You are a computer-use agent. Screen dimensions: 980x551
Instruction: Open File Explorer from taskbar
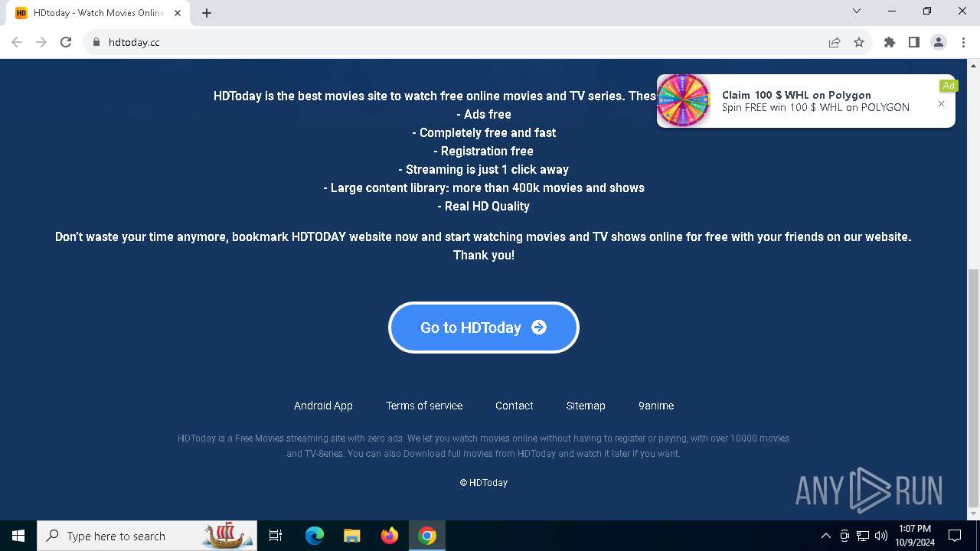pyautogui.click(x=352, y=536)
